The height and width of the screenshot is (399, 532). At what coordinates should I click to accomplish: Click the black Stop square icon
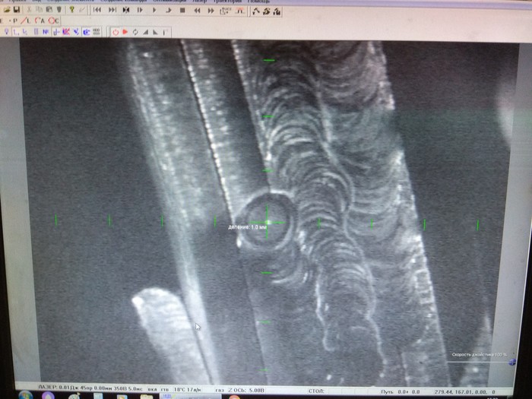182,11
